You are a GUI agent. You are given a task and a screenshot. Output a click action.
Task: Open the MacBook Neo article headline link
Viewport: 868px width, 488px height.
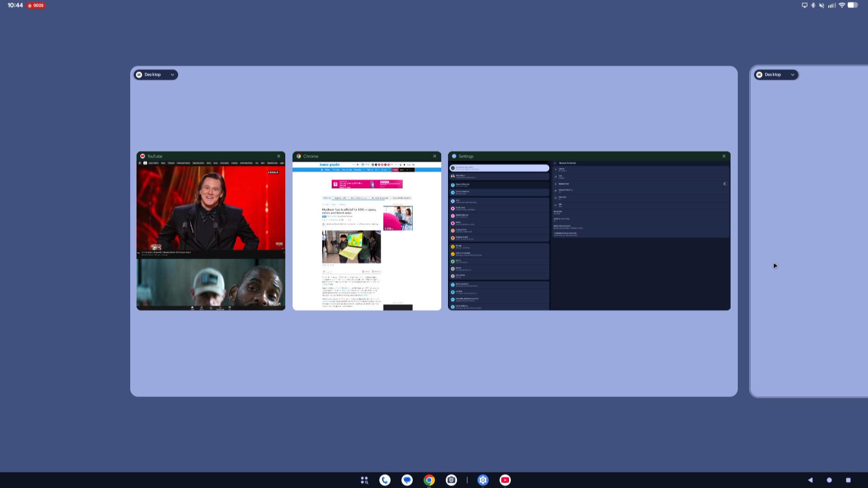tap(349, 211)
